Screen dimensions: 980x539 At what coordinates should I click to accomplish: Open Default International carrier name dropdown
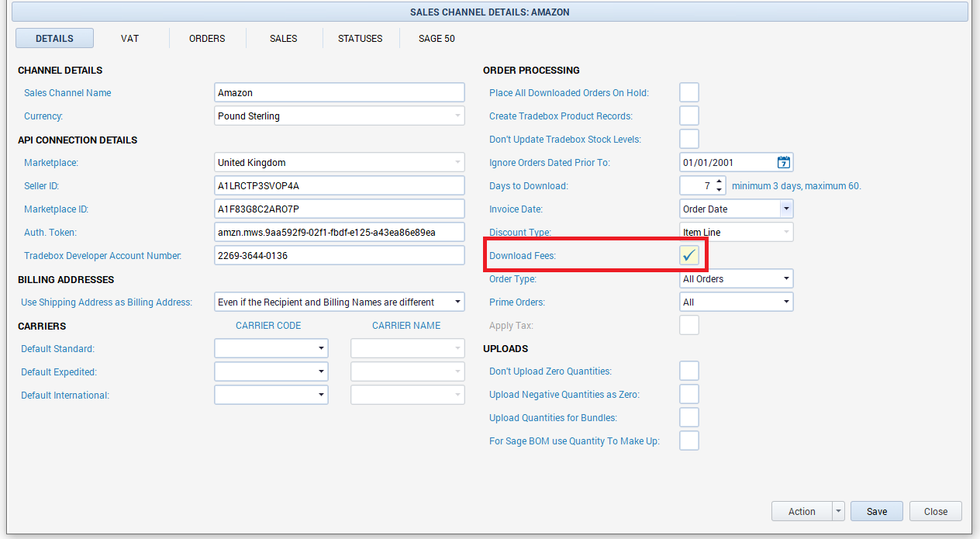point(457,396)
